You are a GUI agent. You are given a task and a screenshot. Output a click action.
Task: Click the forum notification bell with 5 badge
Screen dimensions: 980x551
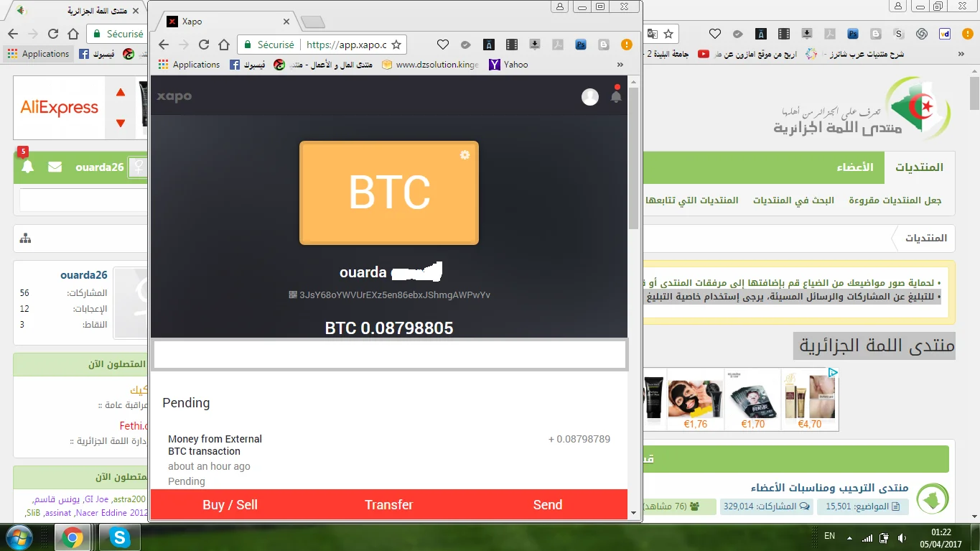click(x=27, y=167)
